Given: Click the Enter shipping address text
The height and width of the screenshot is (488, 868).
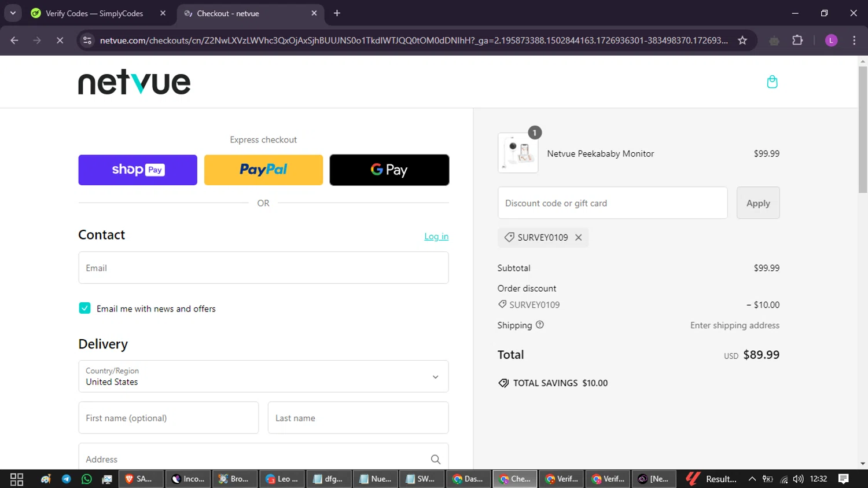Looking at the screenshot, I should pos(734,325).
